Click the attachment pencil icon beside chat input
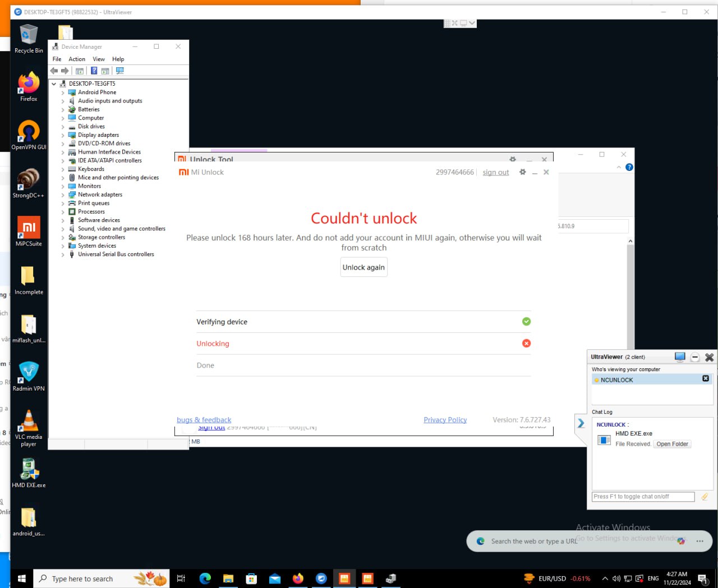Screen dimensions: 718x588 click(x=705, y=497)
